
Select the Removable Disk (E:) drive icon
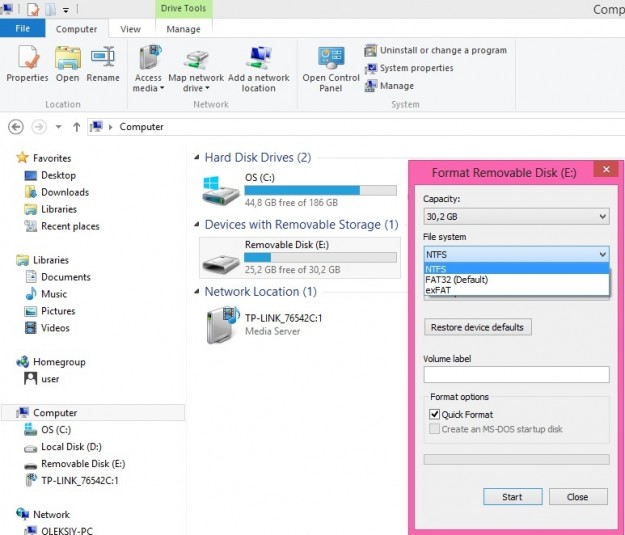click(x=220, y=262)
